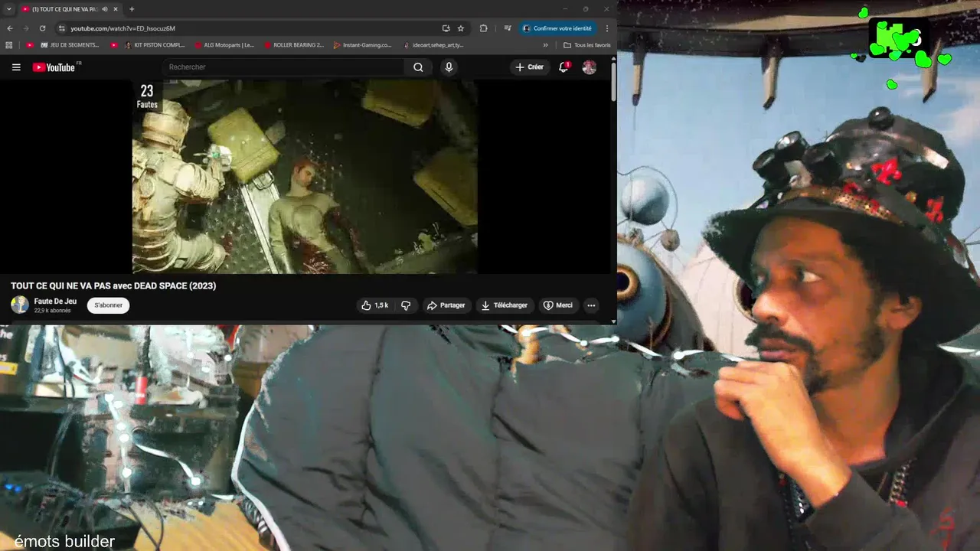Click the video title TOUT CE QUI NE VA PAS
The height and width of the screenshot is (551, 980).
point(113,285)
